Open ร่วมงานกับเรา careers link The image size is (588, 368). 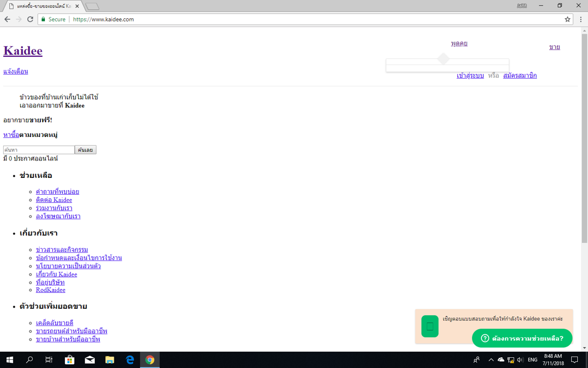tap(54, 208)
